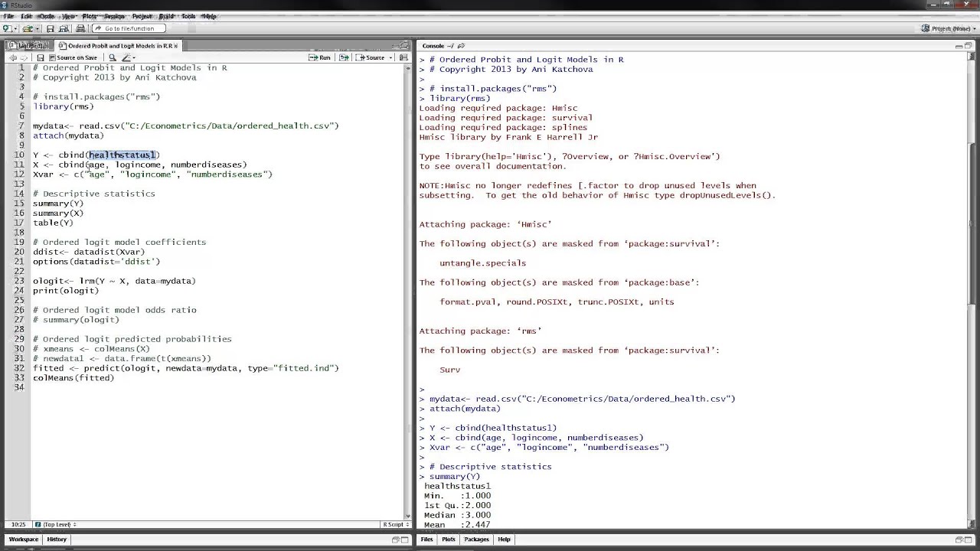The image size is (980, 551).
Task: Close the Ordered Probit and Logit Models tab
Action: pyautogui.click(x=175, y=46)
